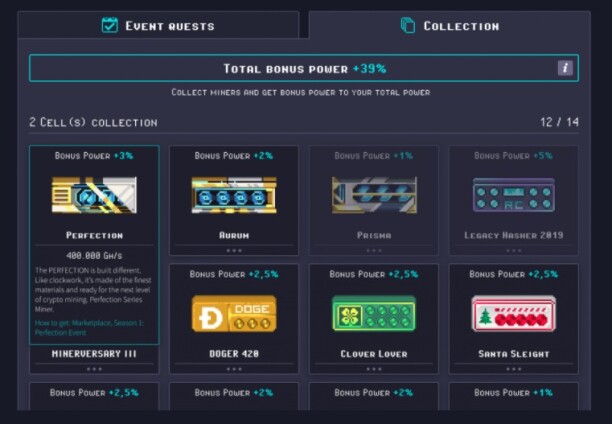
Task: Click the Prisma miner image
Action: click(374, 195)
